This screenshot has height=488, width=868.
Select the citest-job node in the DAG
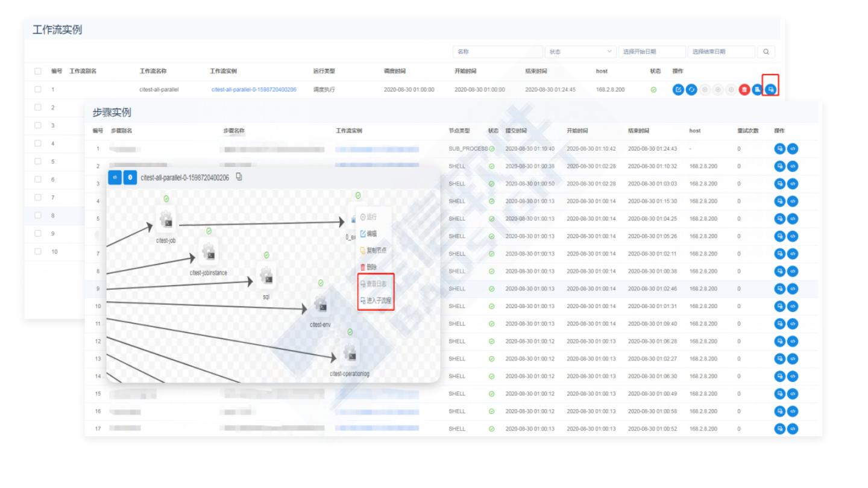166,220
